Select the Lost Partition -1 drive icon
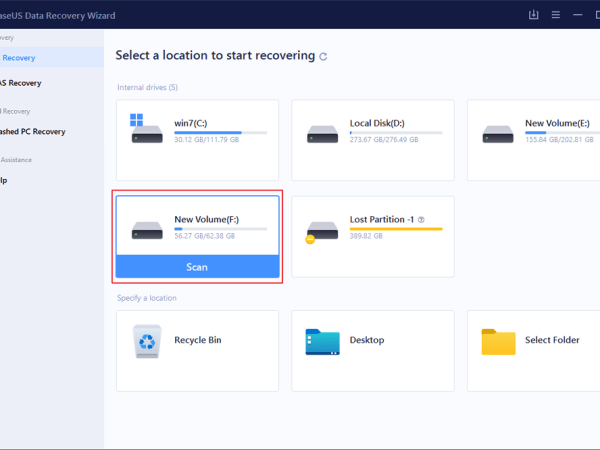The height and width of the screenshot is (450, 600). [321, 232]
